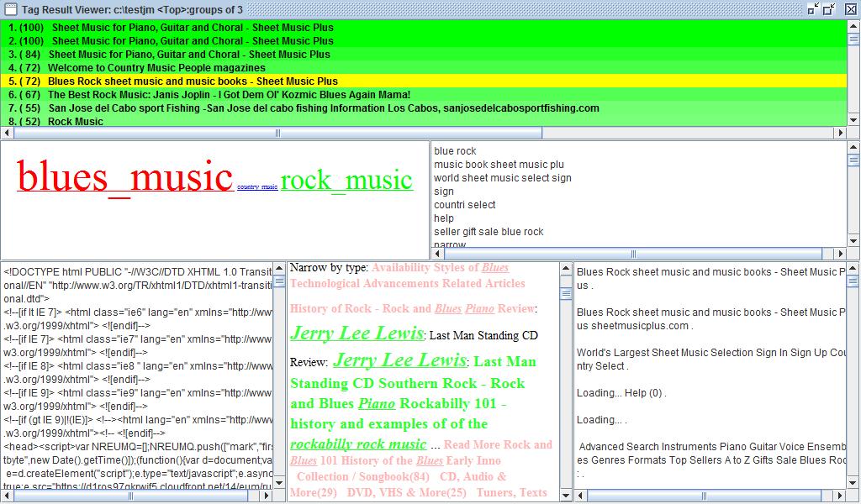The image size is (861, 504).
Task: Click the large red blues_music tag
Action: [x=125, y=176]
